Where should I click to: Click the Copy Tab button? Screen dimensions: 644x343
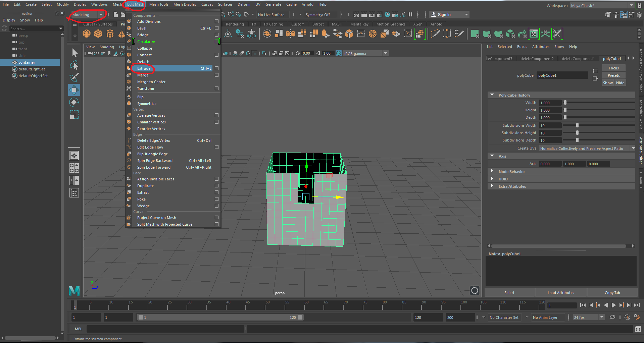point(612,293)
